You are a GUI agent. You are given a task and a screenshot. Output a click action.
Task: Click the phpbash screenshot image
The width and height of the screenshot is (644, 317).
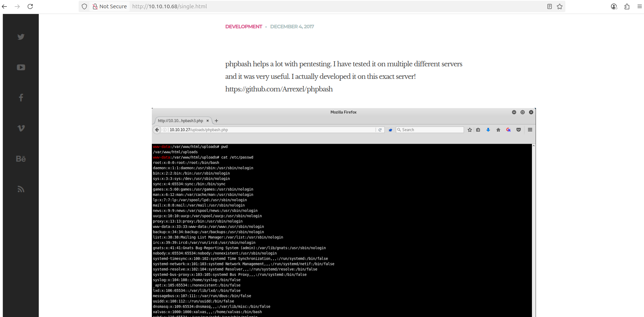tap(344, 212)
